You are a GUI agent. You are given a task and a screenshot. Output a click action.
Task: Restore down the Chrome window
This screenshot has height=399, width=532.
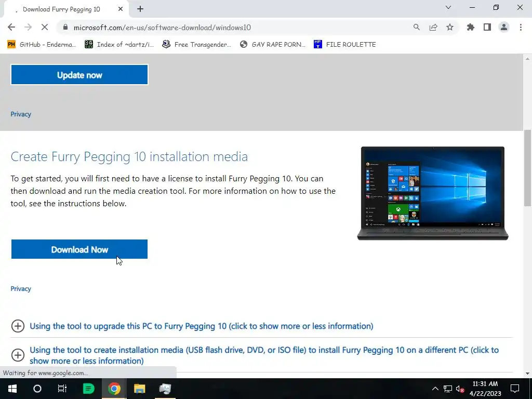(x=496, y=7)
